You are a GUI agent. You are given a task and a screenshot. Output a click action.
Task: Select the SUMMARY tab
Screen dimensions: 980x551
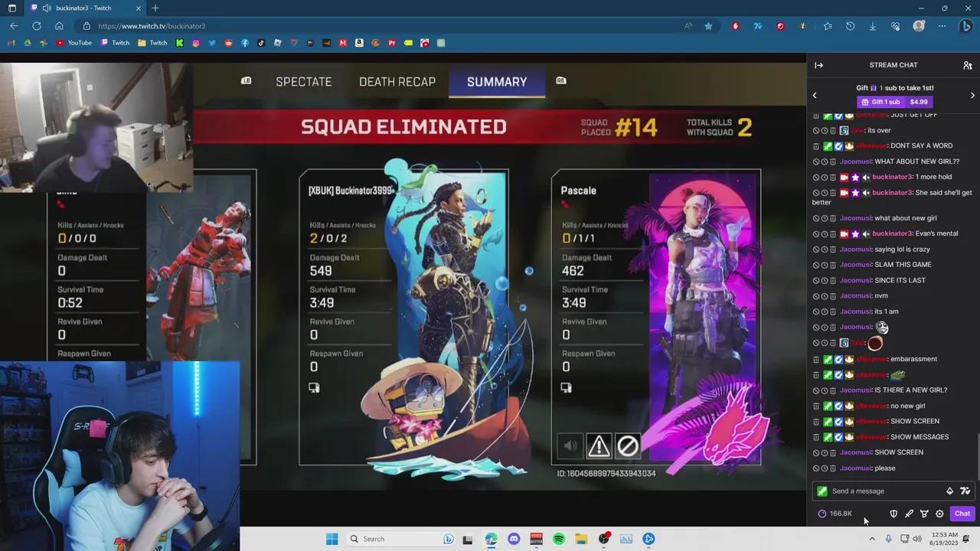click(x=497, y=82)
